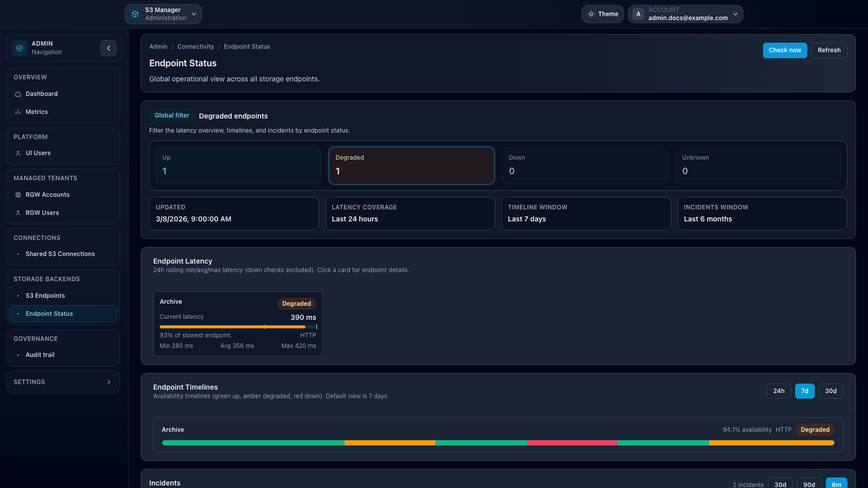Click the UI Users person icon
This screenshot has width=868, height=488.
18,153
